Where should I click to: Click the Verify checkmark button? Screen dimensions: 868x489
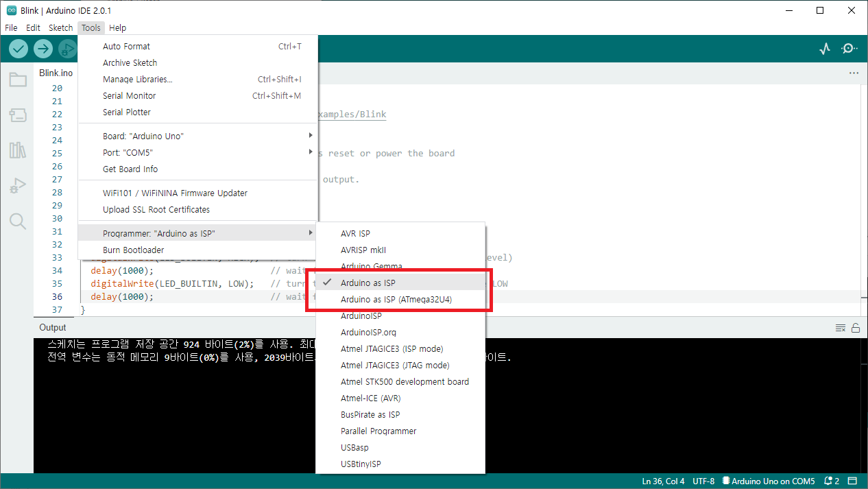[x=19, y=49]
